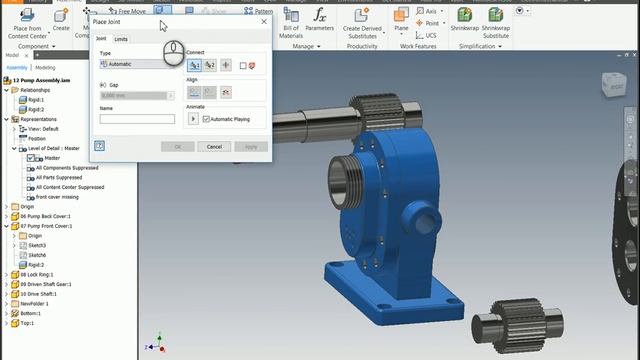Select the Gap radio button

[x=103, y=85]
